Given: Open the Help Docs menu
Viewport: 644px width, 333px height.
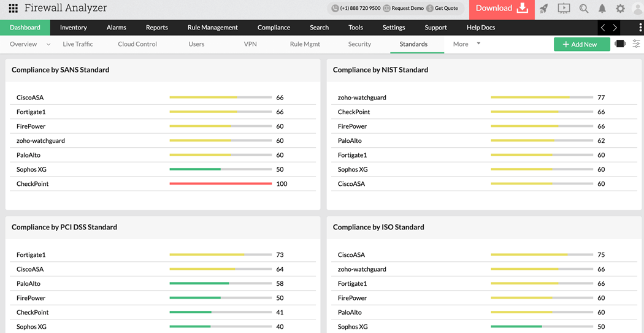Looking at the screenshot, I should click(481, 28).
